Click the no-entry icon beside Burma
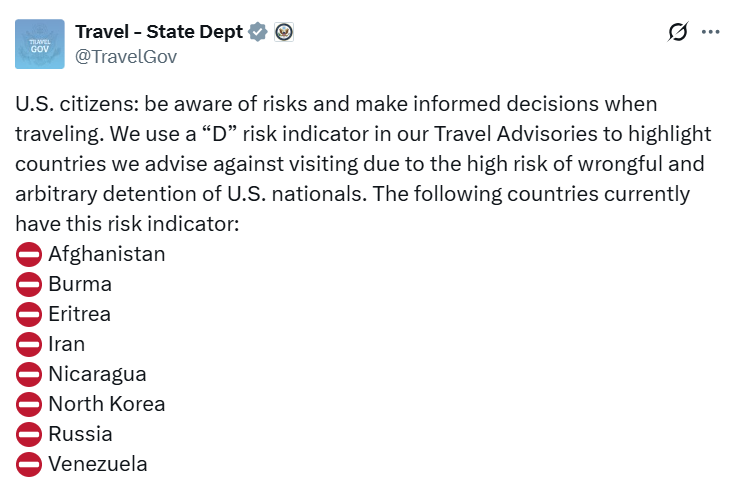Viewport: 743px width, 487px height. (x=29, y=284)
